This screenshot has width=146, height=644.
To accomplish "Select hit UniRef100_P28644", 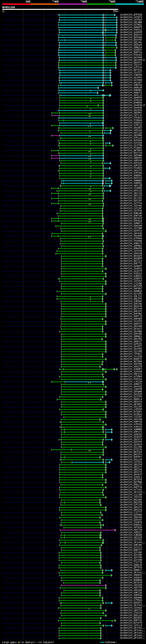I will pyautogui.click(x=131, y=120).
